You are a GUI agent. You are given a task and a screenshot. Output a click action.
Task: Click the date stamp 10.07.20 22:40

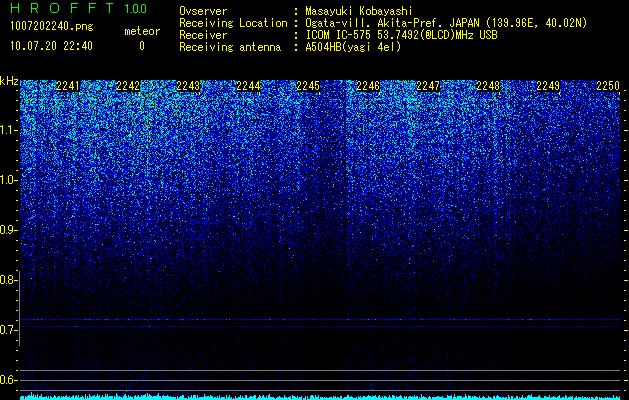pos(51,46)
